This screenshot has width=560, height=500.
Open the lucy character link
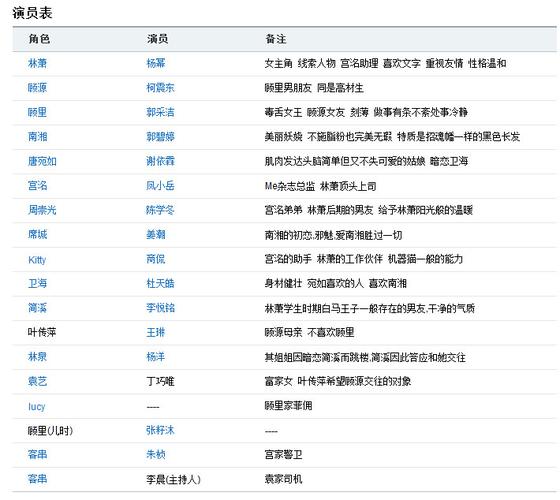pos(37,406)
